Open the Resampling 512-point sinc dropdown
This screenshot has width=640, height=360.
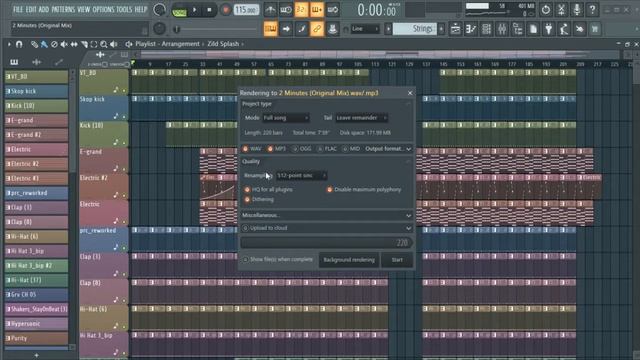301,176
